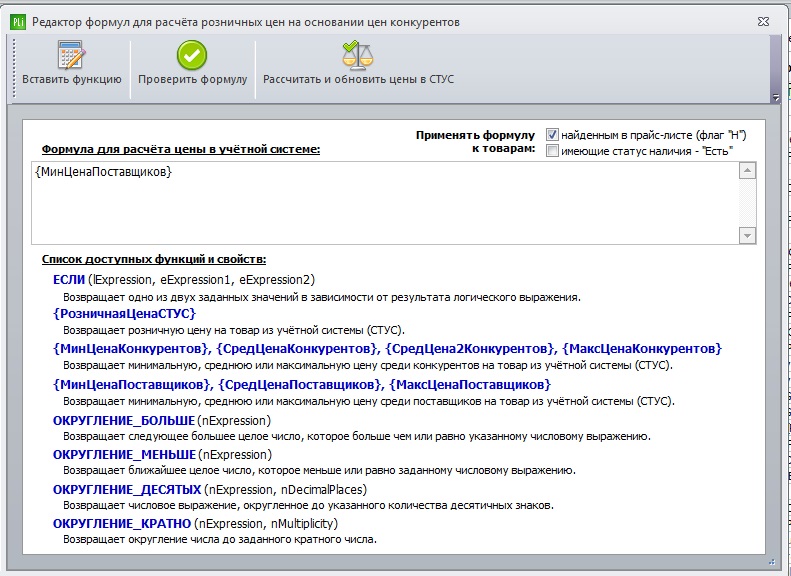Click text 'Формула для расчёта цены в учётной системе:'
The width and height of the screenshot is (791, 576).
(181, 149)
